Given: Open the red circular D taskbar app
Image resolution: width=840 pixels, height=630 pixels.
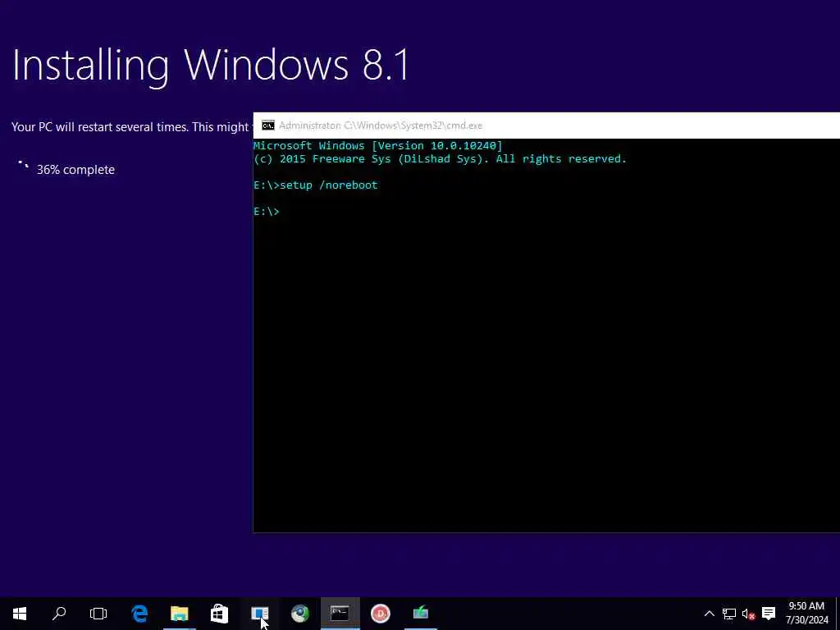Looking at the screenshot, I should coord(381,614).
